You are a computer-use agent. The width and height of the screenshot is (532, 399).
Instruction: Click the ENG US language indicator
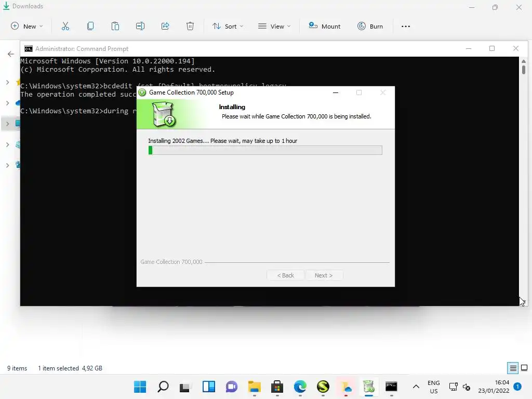point(434,387)
